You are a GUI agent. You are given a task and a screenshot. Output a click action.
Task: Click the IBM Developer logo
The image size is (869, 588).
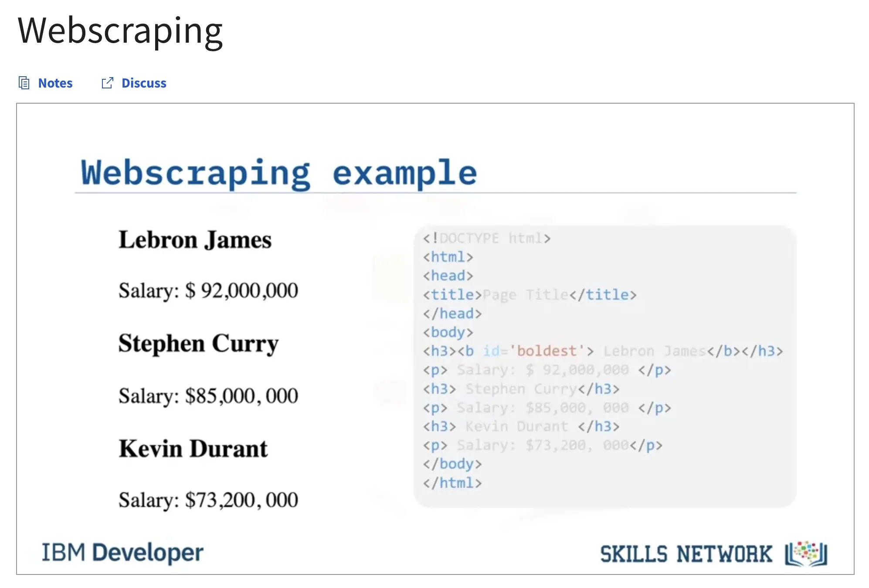point(122,553)
